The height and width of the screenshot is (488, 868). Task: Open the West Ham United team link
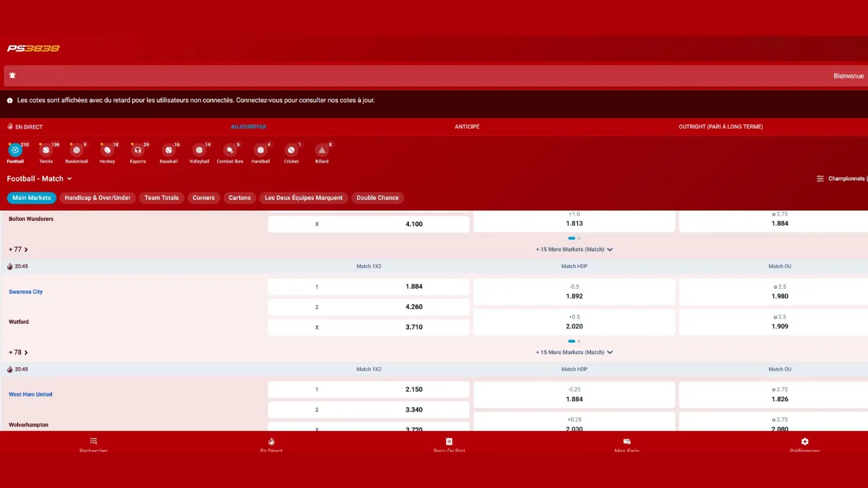31,394
